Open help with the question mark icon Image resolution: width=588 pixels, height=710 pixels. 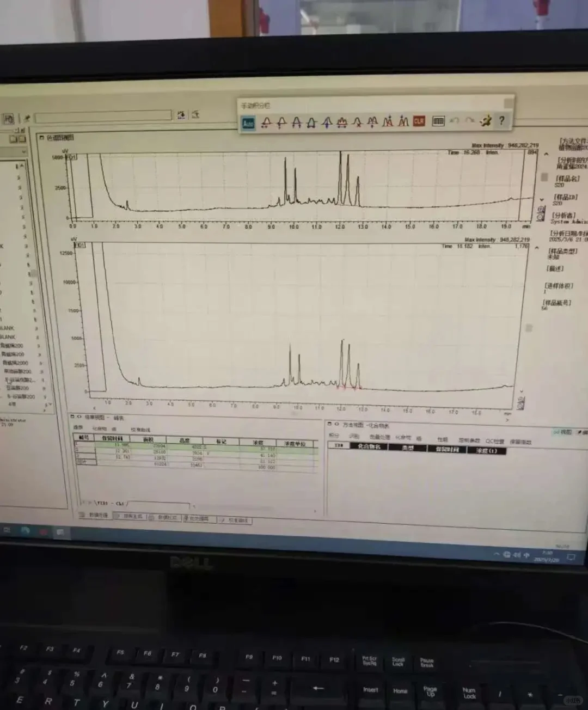[x=502, y=120]
